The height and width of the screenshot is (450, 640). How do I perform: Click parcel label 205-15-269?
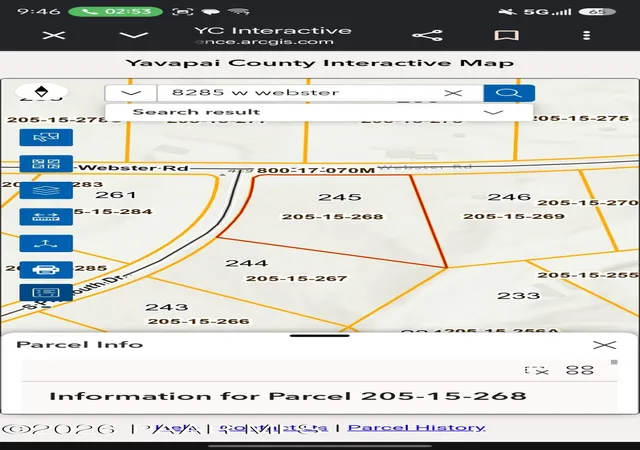coord(514,216)
